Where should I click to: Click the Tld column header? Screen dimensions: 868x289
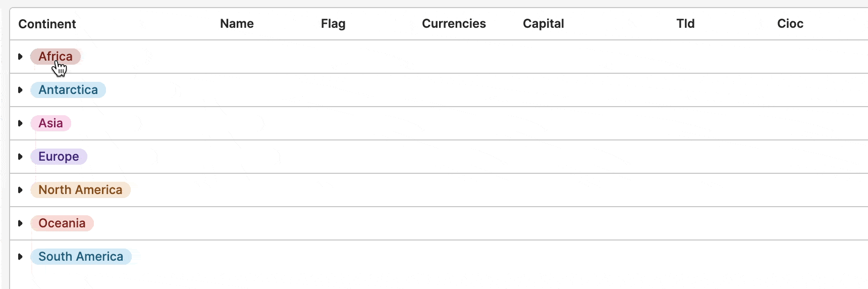685,24
